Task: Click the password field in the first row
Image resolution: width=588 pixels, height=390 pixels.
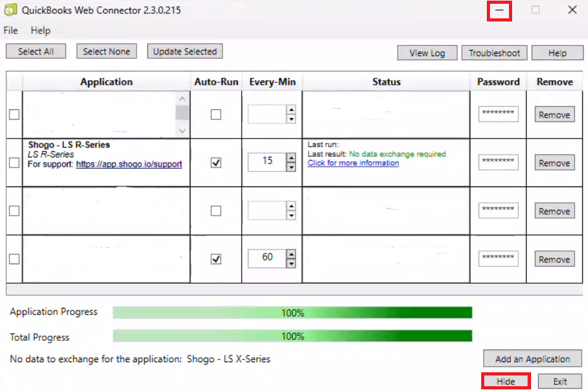Action: click(498, 114)
